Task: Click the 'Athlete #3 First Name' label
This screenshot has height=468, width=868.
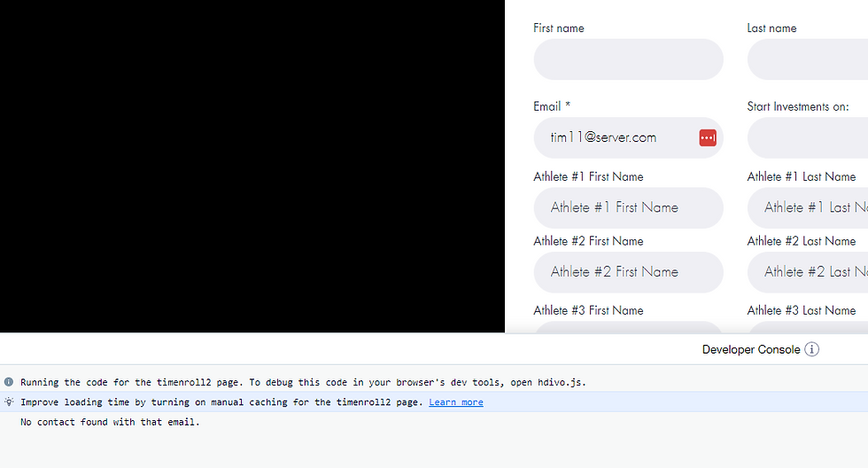Action: click(x=588, y=310)
